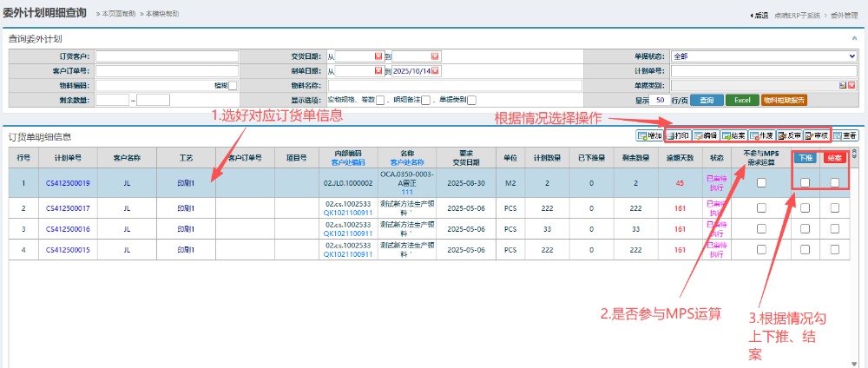Collapse the 查询委外计划 panel with the chevron

(x=855, y=39)
